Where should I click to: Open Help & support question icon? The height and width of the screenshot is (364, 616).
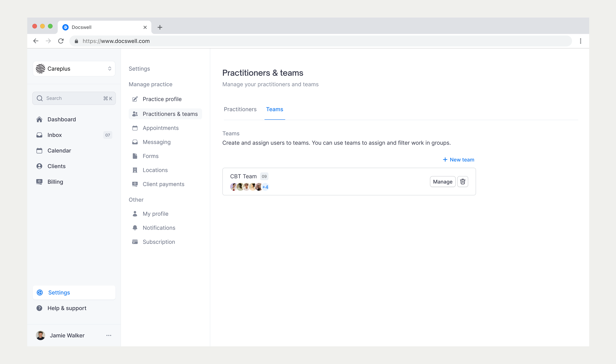coord(39,308)
